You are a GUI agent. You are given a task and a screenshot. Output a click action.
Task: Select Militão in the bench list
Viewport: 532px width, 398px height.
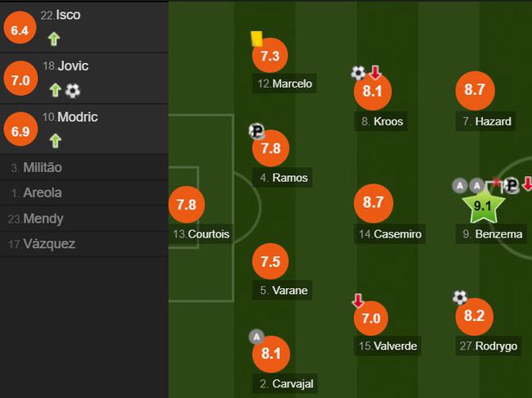coord(83,167)
